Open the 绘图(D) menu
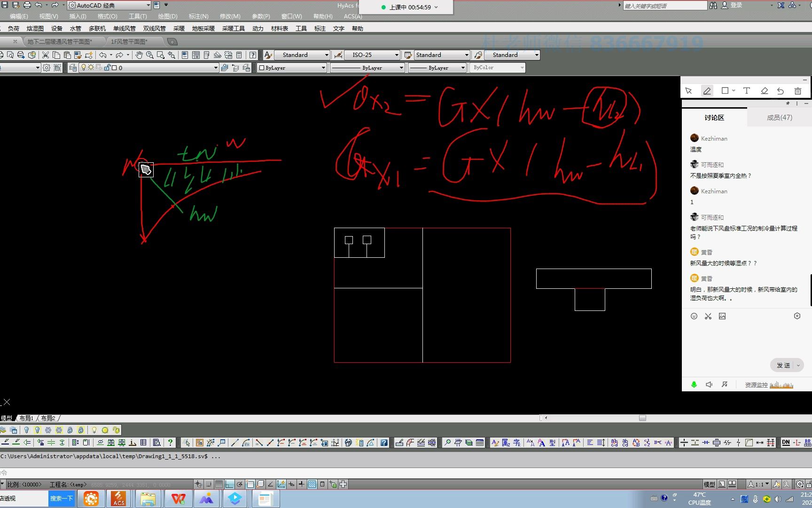Viewport: 812px width, 508px height. click(x=168, y=16)
